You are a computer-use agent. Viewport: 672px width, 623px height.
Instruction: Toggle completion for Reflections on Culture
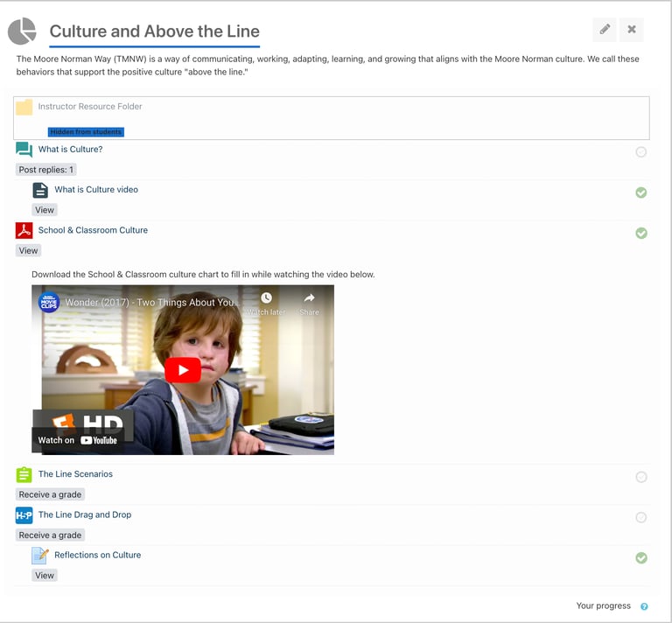coord(641,558)
